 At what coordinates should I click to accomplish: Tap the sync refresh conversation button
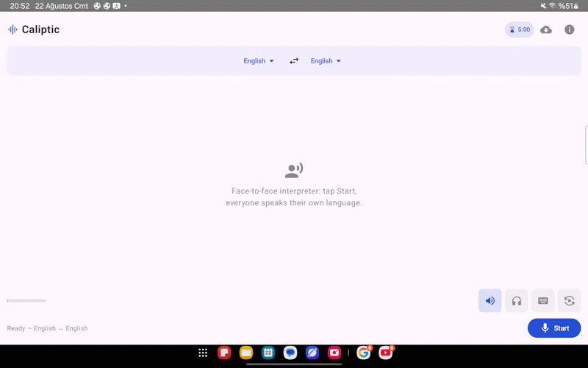coord(569,300)
